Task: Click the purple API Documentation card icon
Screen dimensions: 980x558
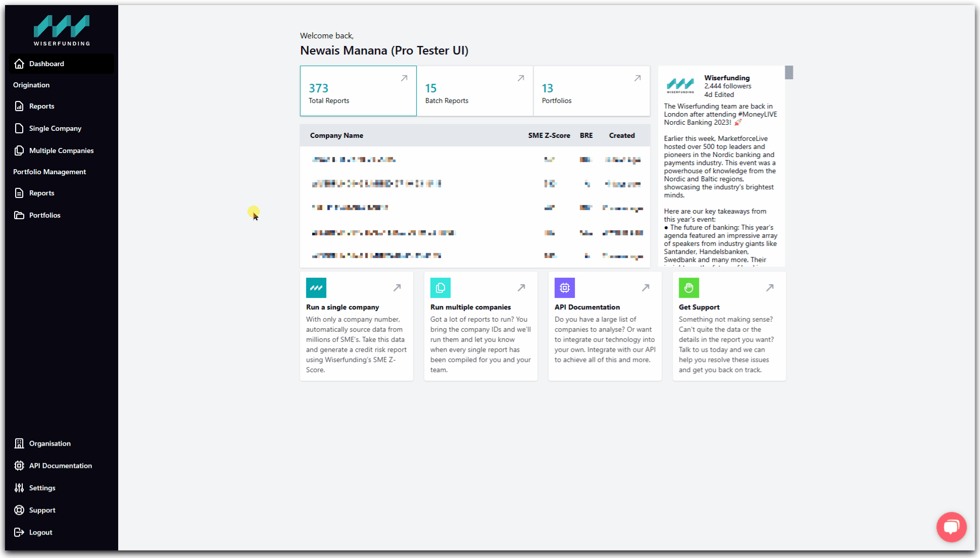Action: tap(565, 288)
